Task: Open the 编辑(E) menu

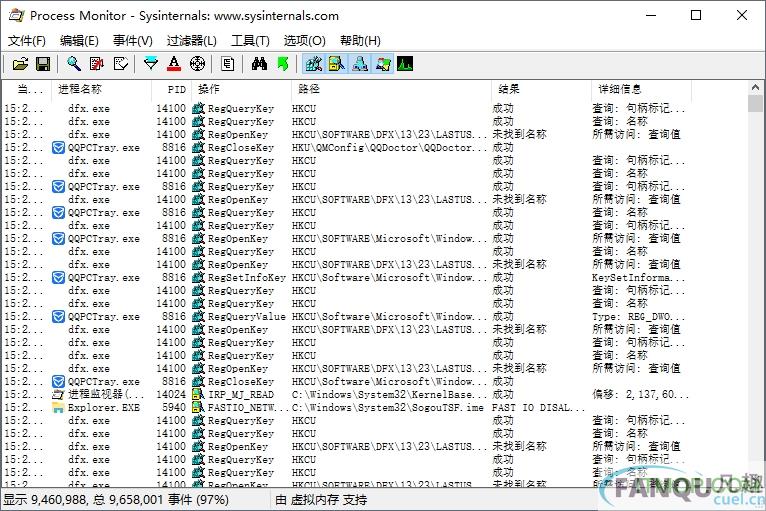Action: pyautogui.click(x=79, y=41)
